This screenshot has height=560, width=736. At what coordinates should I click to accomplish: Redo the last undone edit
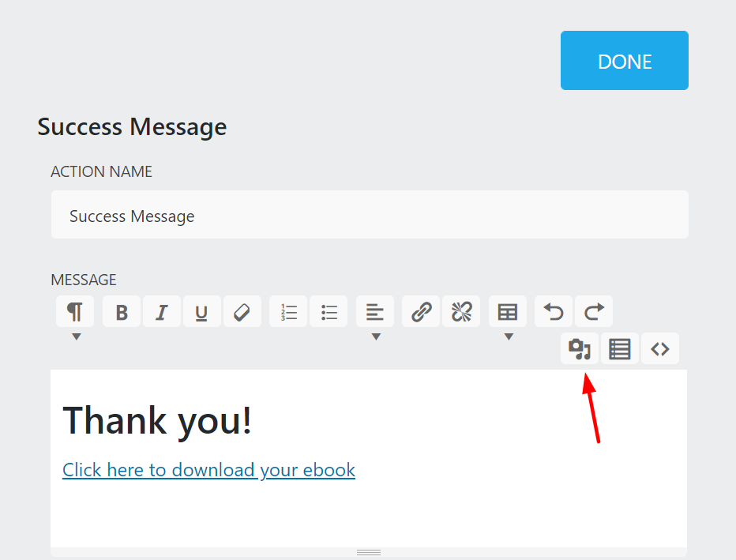(594, 312)
